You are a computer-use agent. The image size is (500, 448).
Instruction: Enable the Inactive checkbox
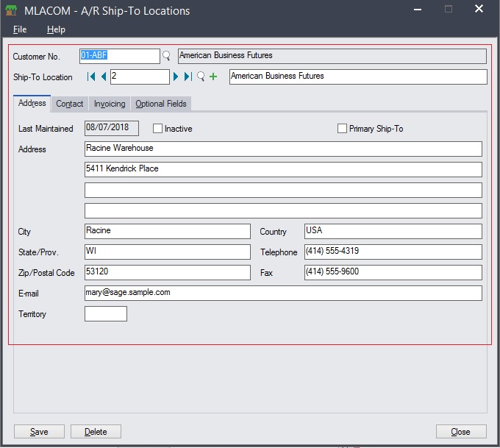point(157,129)
